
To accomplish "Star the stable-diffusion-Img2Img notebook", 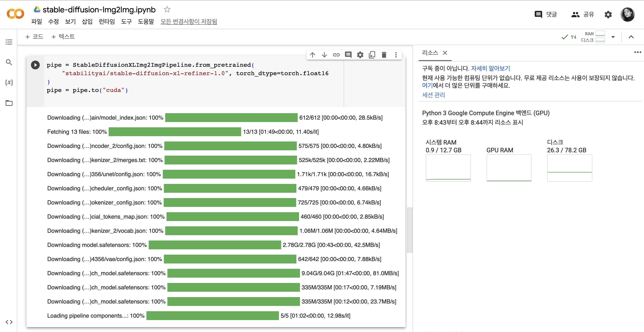I will point(167,10).
